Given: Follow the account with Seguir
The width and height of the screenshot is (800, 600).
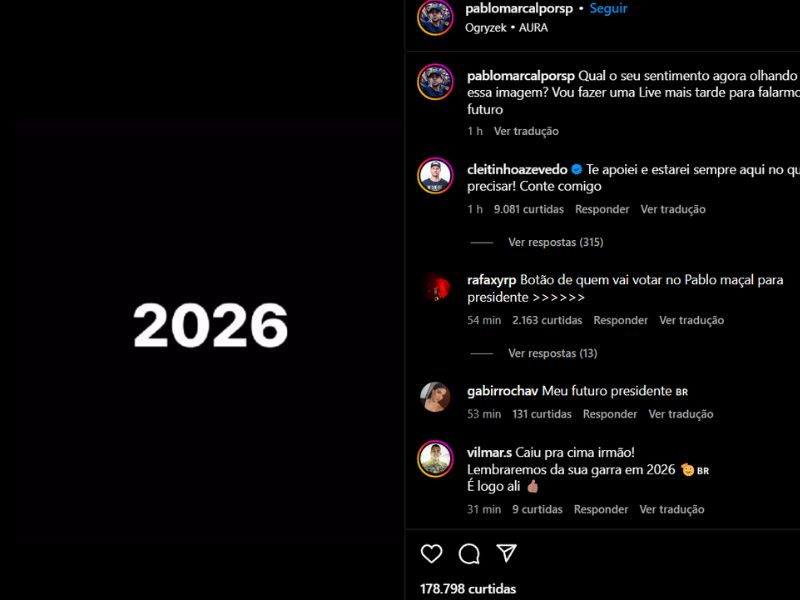Looking at the screenshot, I should pyautogui.click(x=608, y=9).
